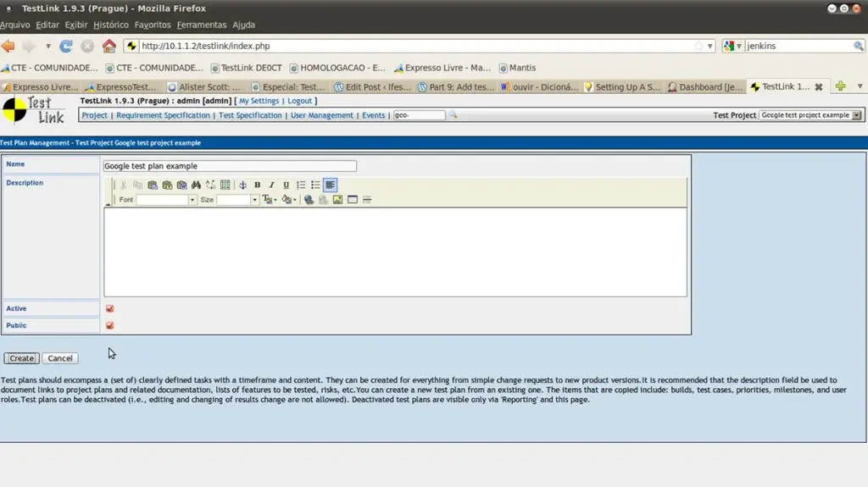
Task: Click the Replace icon in editor toolbar
Action: click(210, 185)
